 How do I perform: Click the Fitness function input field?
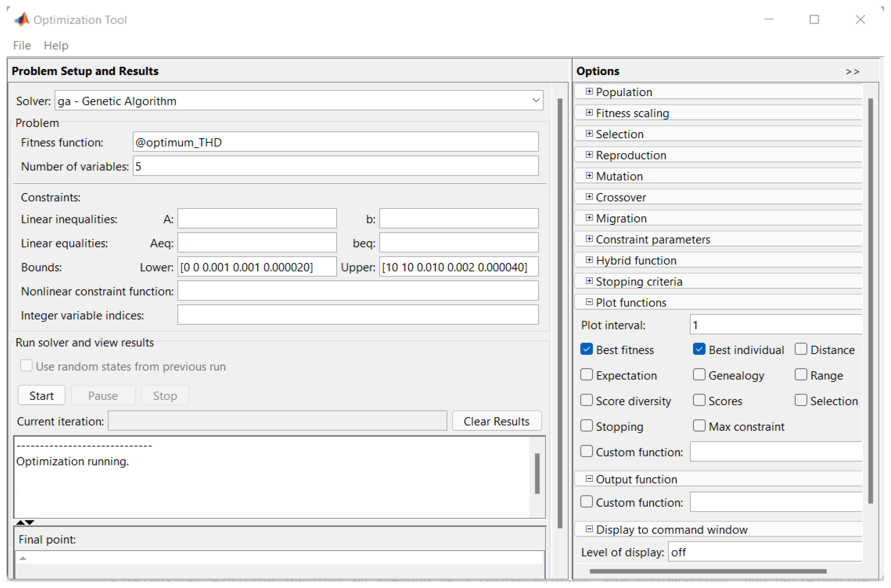coord(335,142)
